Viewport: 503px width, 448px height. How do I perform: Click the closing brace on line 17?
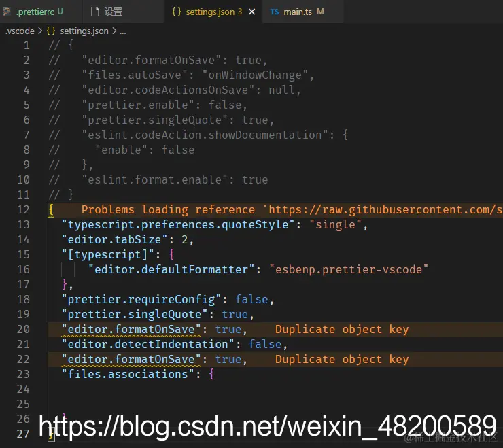(x=65, y=284)
